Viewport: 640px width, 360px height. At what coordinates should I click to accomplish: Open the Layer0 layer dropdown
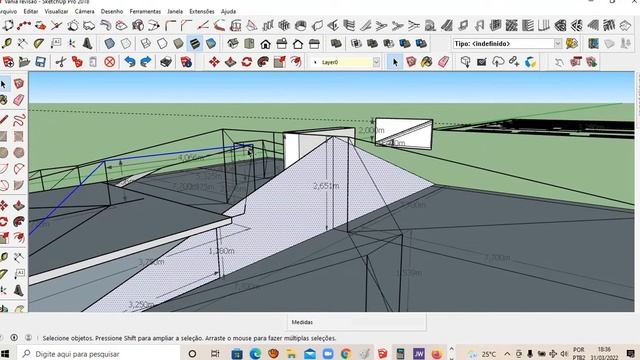click(x=376, y=62)
